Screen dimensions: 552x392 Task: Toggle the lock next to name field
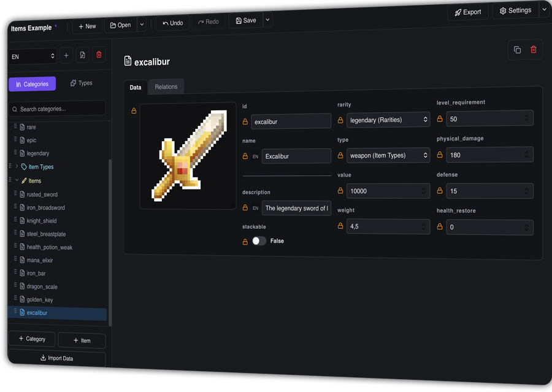pos(245,156)
